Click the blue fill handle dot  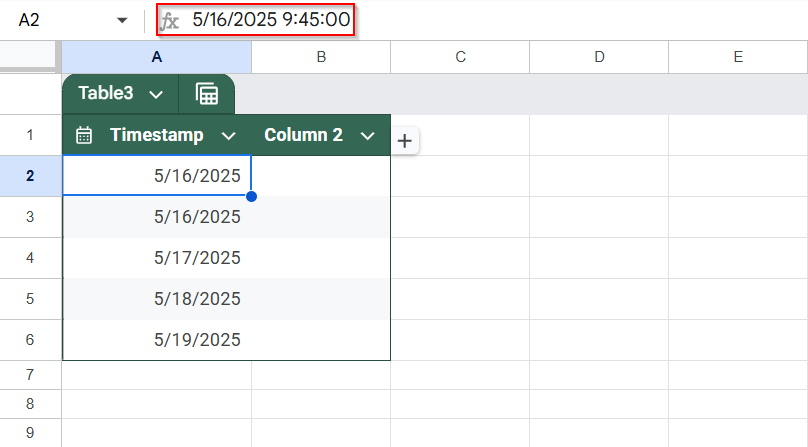coord(251,196)
